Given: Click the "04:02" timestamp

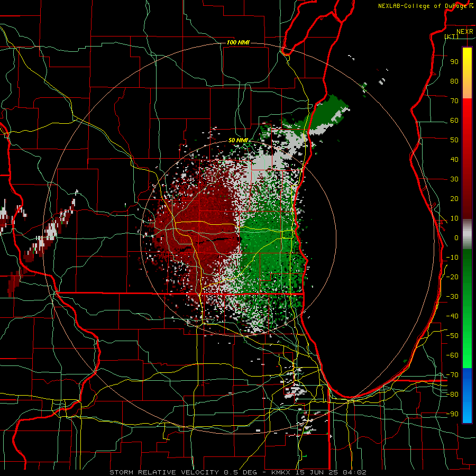Looking at the screenshot, I should click(355, 472).
